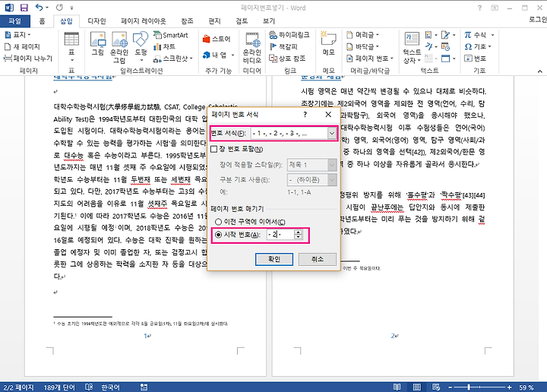Screen dimensions: 547x392
Task: Switch to the 보기 tab
Action: (269, 21)
